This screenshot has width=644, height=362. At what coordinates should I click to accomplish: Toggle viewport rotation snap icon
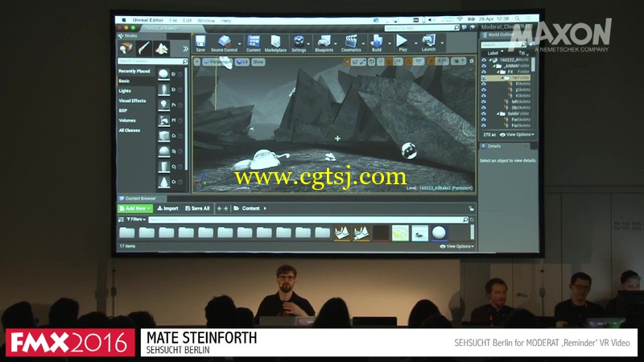point(409,62)
